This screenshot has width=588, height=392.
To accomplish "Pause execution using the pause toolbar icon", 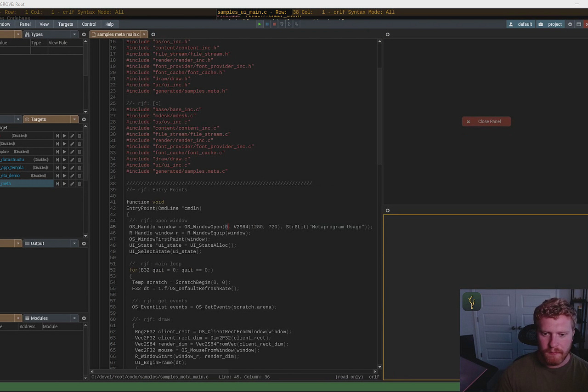I will tap(267, 24).
